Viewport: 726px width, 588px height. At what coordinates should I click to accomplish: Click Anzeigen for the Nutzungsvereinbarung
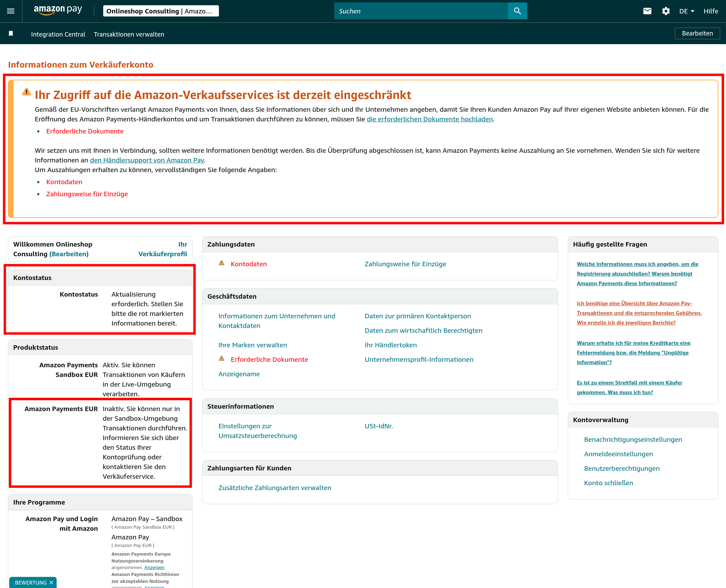(x=154, y=567)
